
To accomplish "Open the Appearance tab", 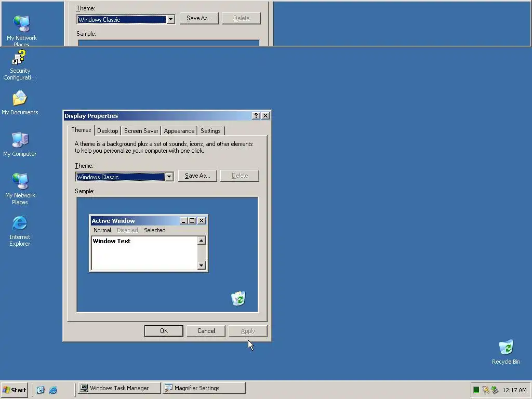I will tap(179, 131).
